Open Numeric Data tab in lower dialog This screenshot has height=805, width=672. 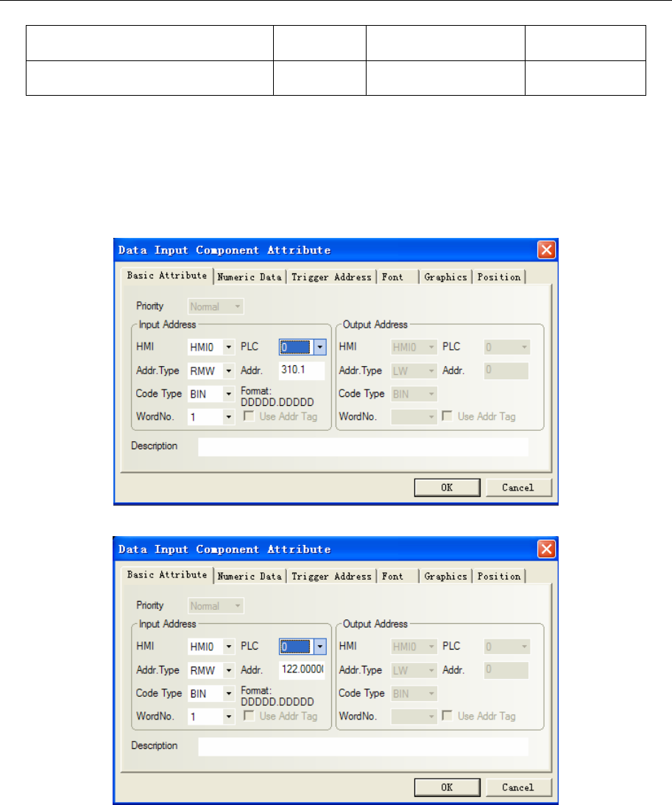click(x=250, y=577)
